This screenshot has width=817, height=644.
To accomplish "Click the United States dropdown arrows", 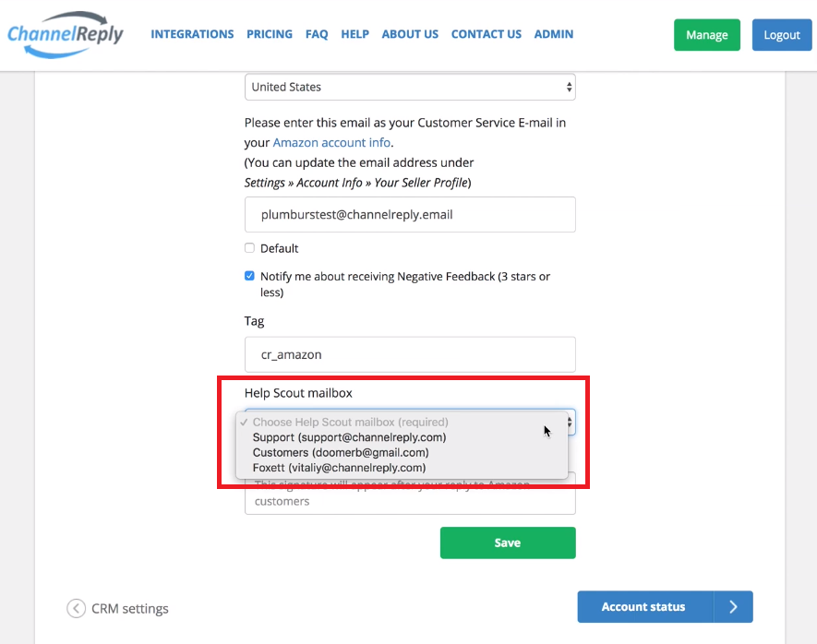I will [569, 87].
